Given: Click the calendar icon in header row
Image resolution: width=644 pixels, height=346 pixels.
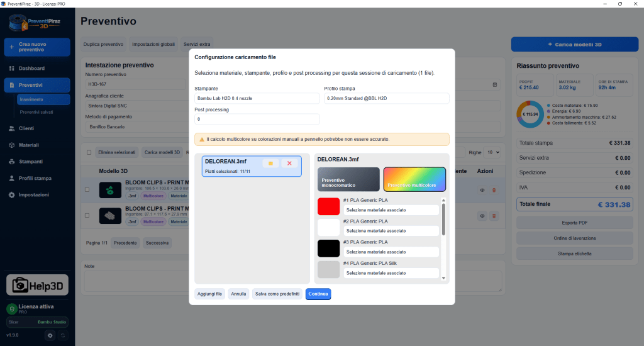Looking at the screenshot, I should pyautogui.click(x=495, y=85).
